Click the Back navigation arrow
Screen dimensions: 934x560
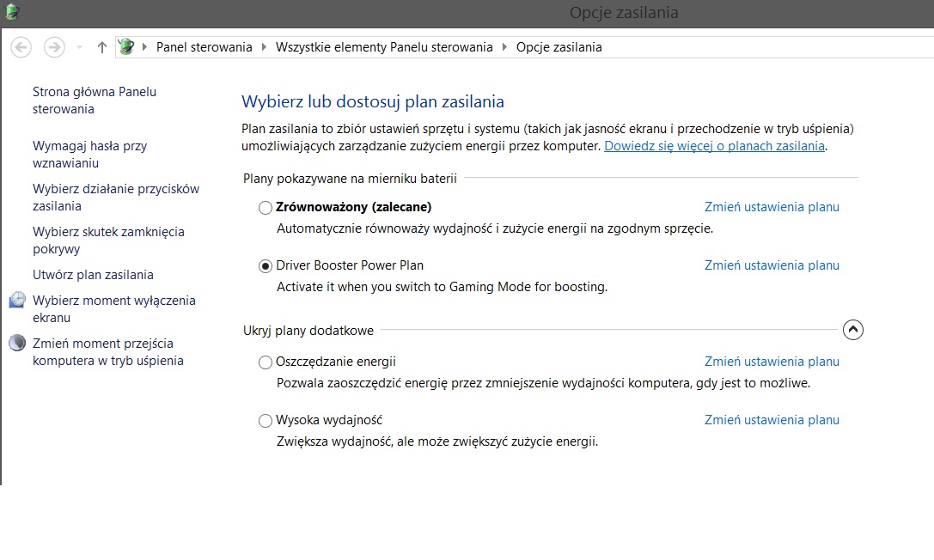21,47
